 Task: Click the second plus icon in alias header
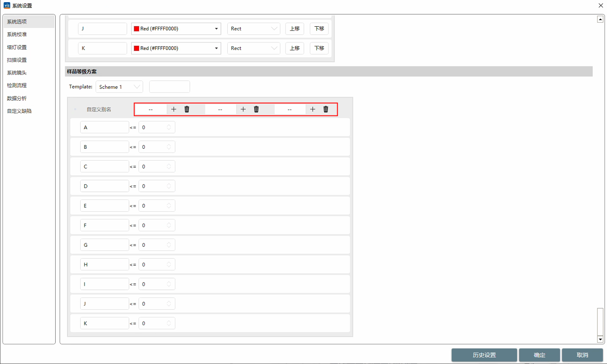coord(244,109)
